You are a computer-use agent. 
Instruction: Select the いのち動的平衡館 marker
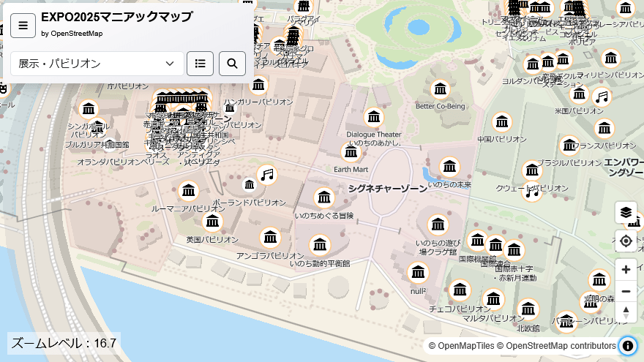pos(320,246)
